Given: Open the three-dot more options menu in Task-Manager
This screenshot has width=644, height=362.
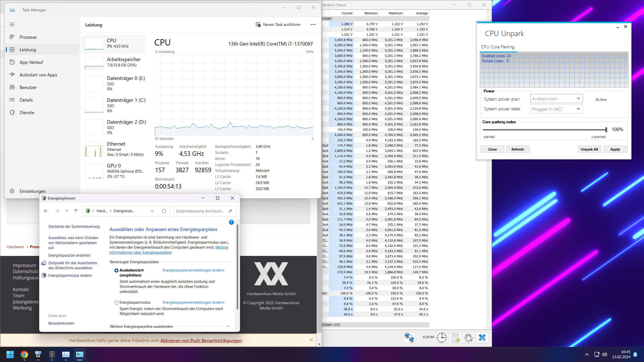Looking at the screenshot, I should coord(313,24).
